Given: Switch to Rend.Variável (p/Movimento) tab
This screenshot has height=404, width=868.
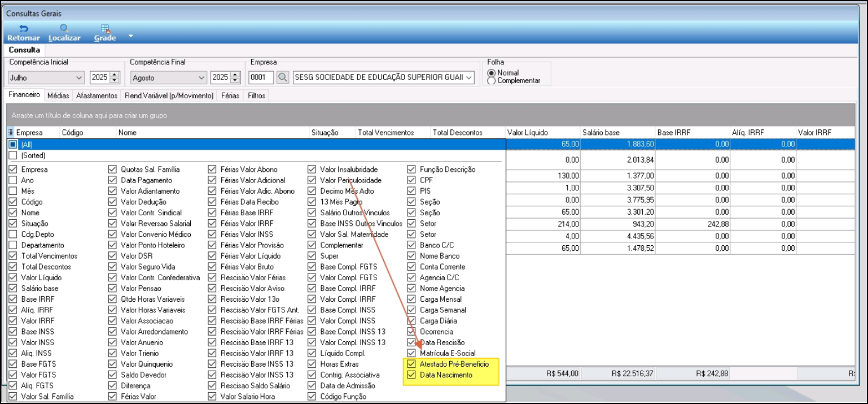Looking at the screenshot, I should [169, 95].
